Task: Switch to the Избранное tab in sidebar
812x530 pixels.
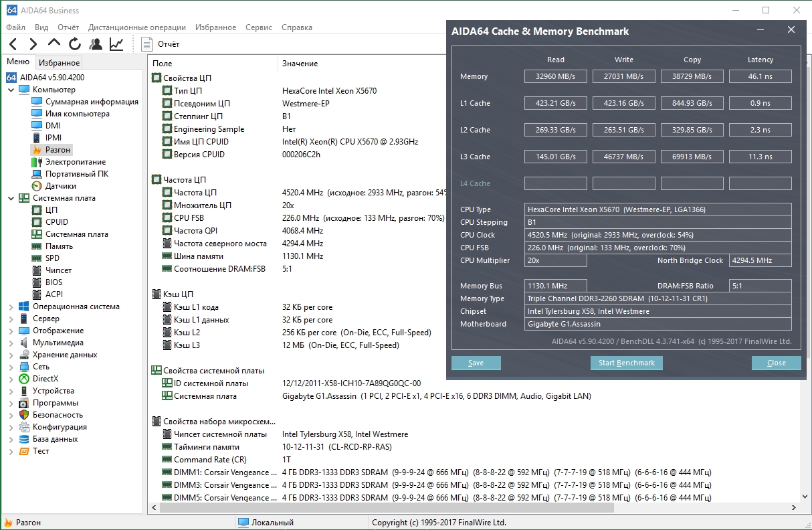Action: point(60,63)
